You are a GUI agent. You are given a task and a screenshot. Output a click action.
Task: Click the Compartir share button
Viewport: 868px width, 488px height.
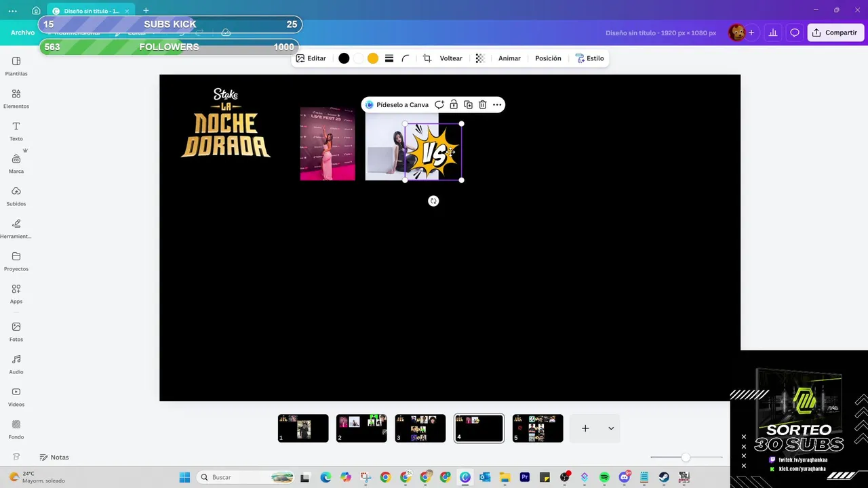coord(835,33)
